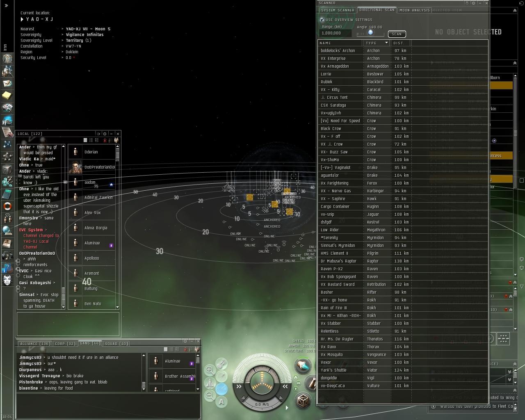The image size is (525, 420).
Task: Toggle the Use Overview Settings checkbox
Action: 322,19
